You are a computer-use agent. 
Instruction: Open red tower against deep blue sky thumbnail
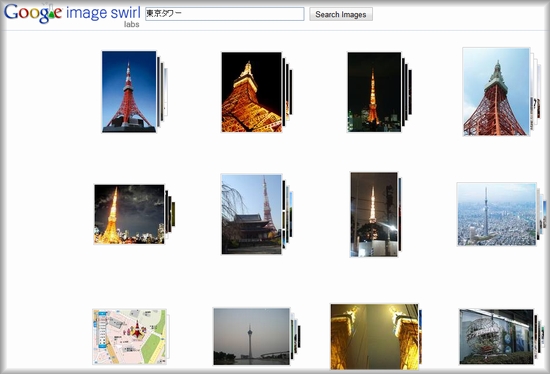(x=129, y=92)
